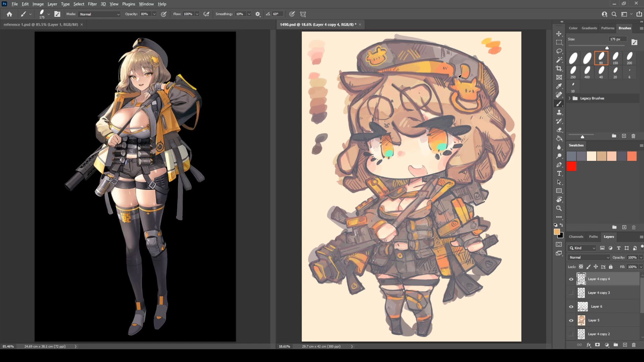Open brush preset picker arrow
644x362 pixels.
pos(49,14)
